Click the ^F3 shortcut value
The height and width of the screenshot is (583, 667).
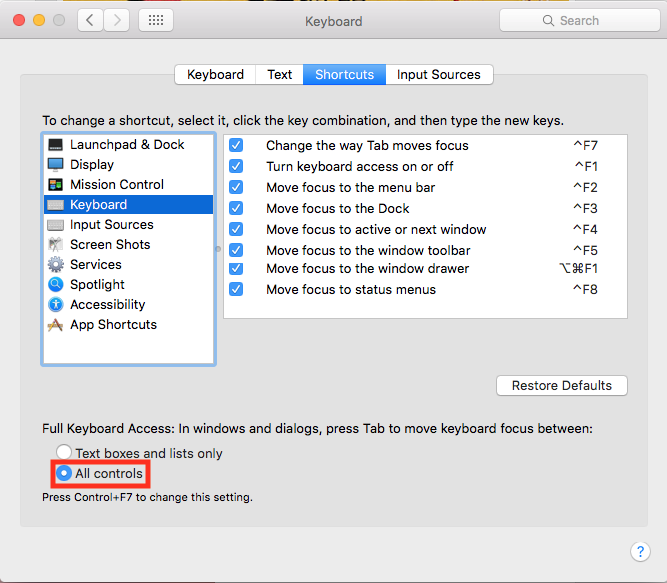pyautogui.click(x=585, y=208)
